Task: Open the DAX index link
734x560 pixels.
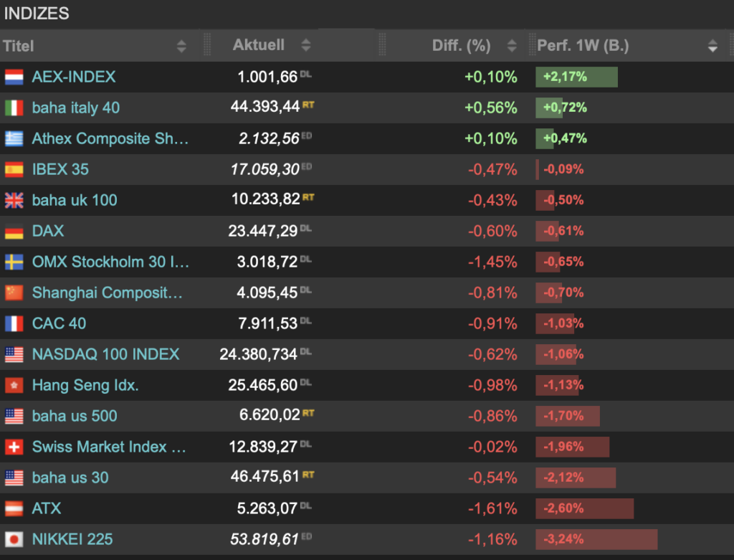Action: 48,231
